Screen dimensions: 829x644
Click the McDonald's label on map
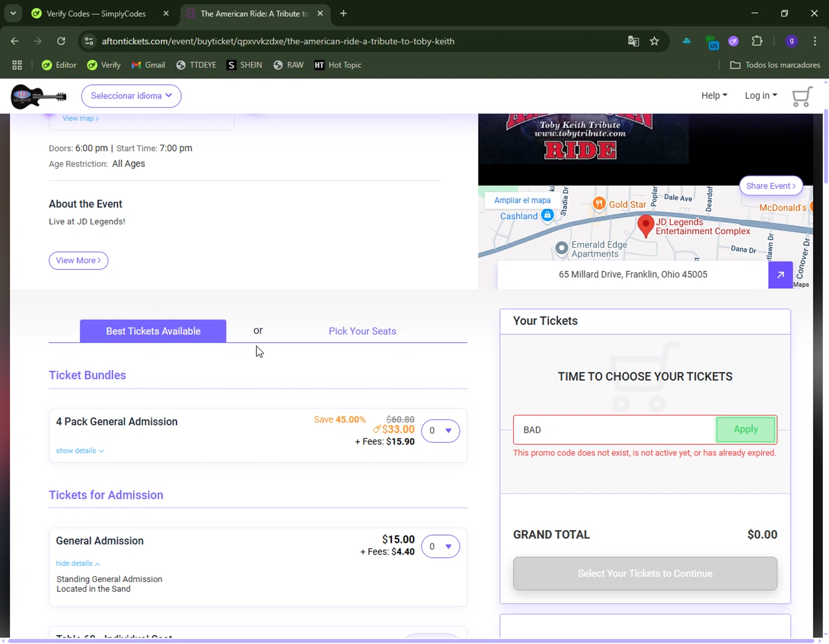point(783,208)
